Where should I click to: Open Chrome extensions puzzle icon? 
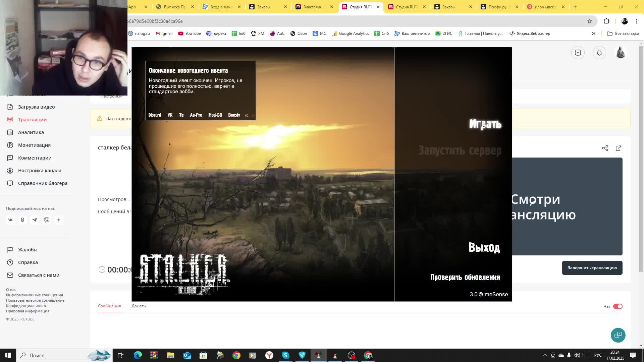point(606,21)
